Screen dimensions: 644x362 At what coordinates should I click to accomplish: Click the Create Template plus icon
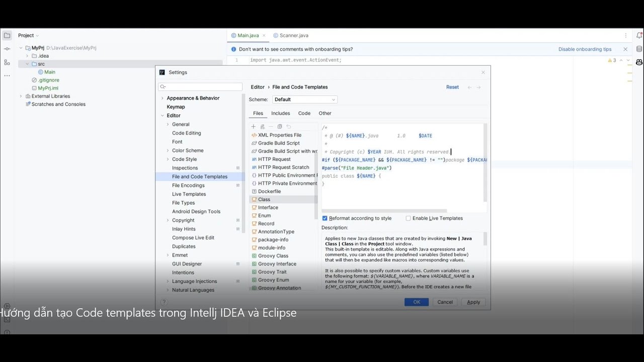tap(254, 127)
